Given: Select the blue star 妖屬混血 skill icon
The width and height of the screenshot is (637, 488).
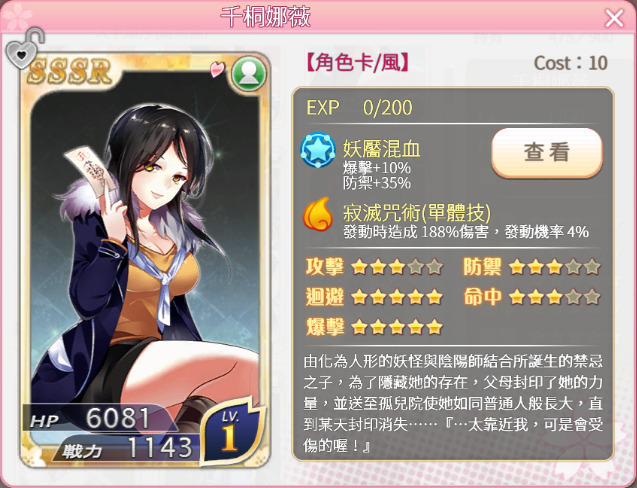Looking at the screenshot, I should click(318, 151).
